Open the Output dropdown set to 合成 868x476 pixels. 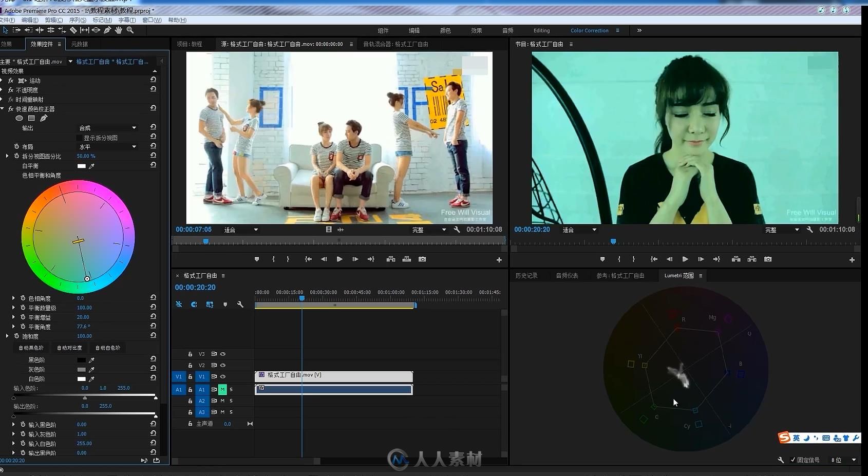(107, 128)
